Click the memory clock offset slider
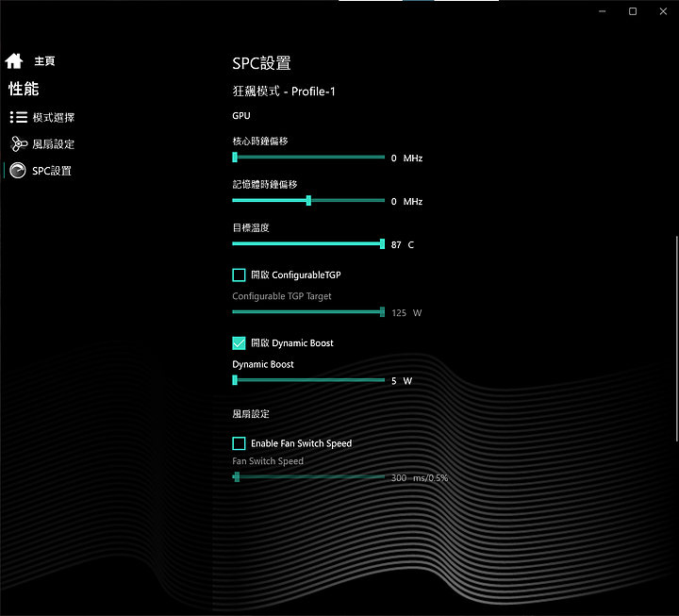This screenshot has height=616, width=679. (x=308, y=200)
